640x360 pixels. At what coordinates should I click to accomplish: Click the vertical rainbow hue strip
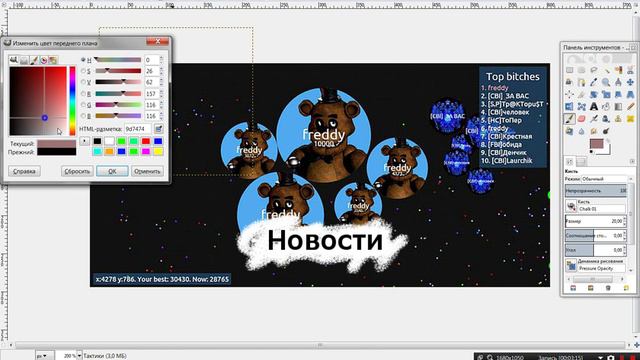pyautogui.click(x=72, y=101)
